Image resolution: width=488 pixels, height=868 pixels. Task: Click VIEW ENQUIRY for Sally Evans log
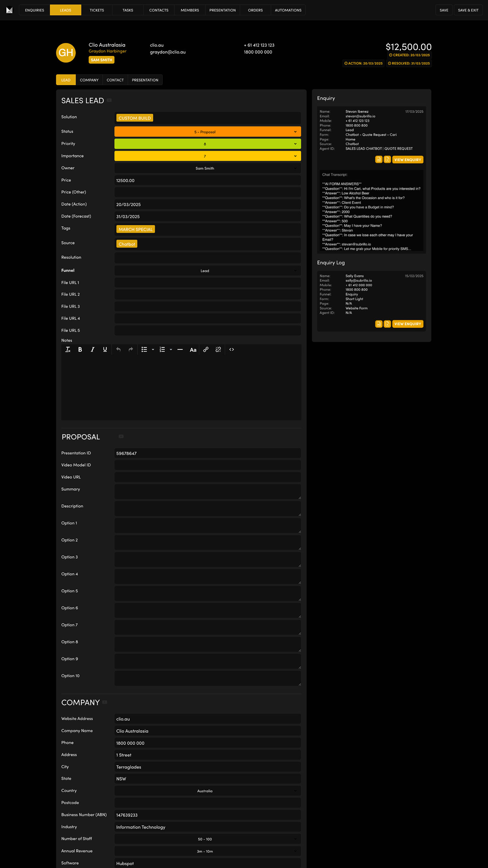[x=407, y=324]
